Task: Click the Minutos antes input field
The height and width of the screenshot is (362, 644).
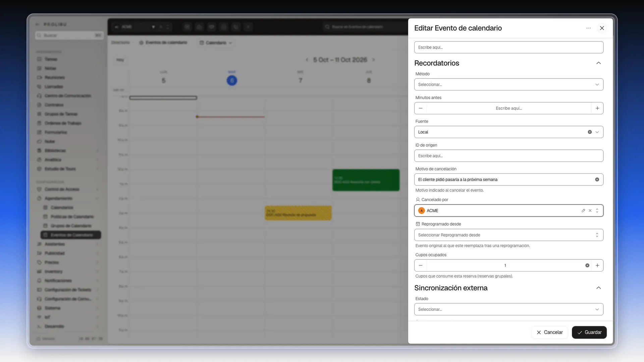Action: point(508,108)
